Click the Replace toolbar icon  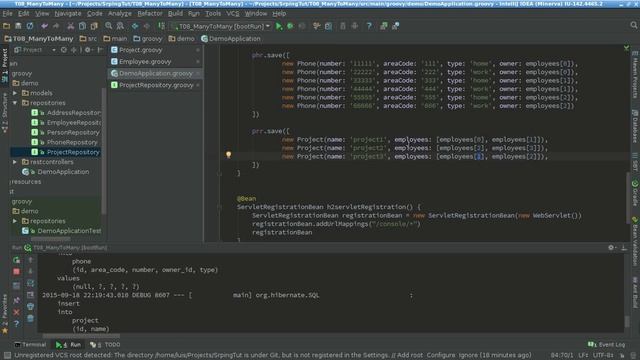[120, 26]
